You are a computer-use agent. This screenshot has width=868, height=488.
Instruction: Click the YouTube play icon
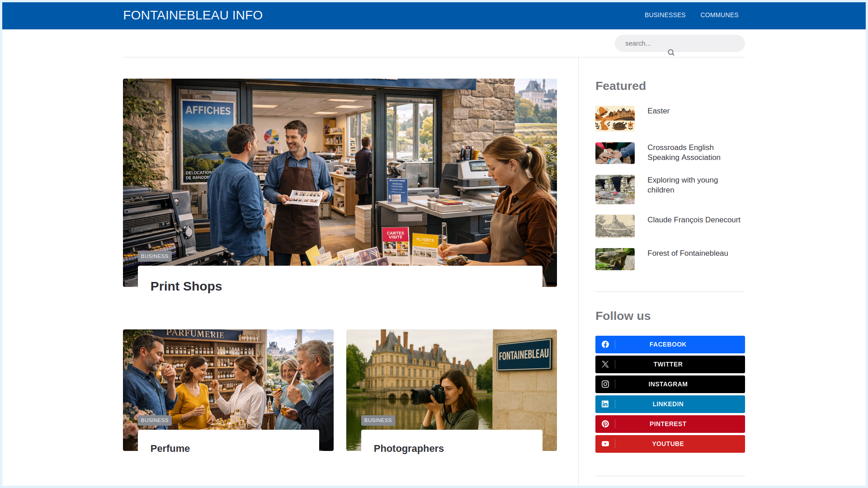605,444
